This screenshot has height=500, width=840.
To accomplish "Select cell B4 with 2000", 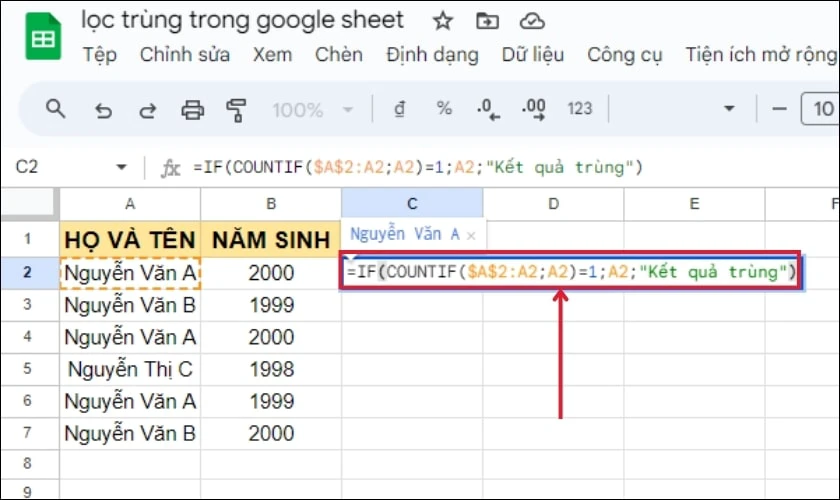I will (x=271, y=337).
